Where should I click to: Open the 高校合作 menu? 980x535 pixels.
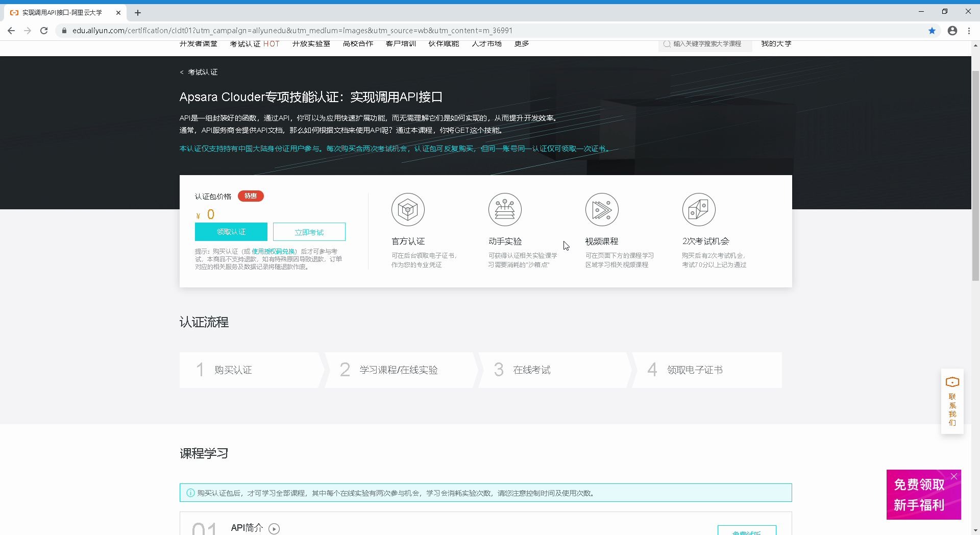(x=358, y=44)
